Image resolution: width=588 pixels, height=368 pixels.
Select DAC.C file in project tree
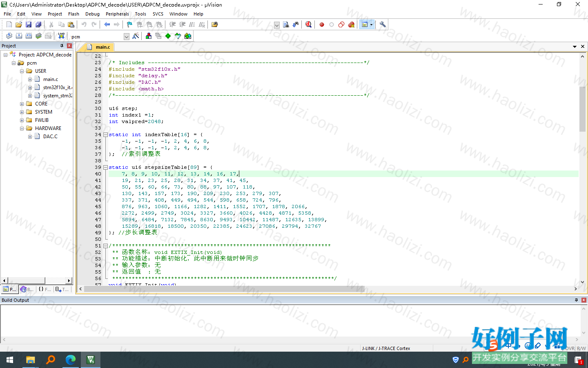pos(50,137)
